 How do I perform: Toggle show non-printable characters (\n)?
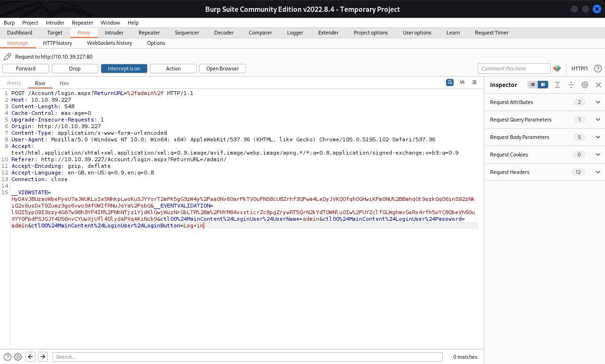click(462, 82)
